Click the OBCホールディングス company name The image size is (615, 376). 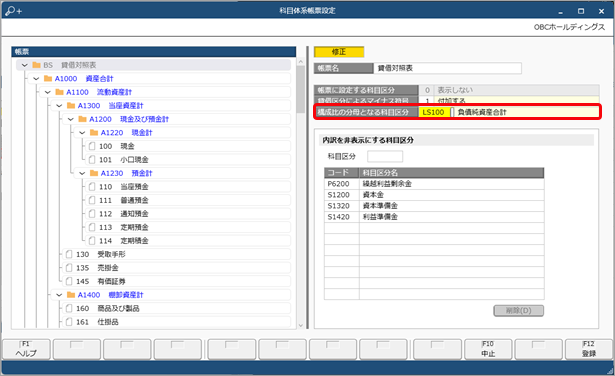[x=569, y=27]
